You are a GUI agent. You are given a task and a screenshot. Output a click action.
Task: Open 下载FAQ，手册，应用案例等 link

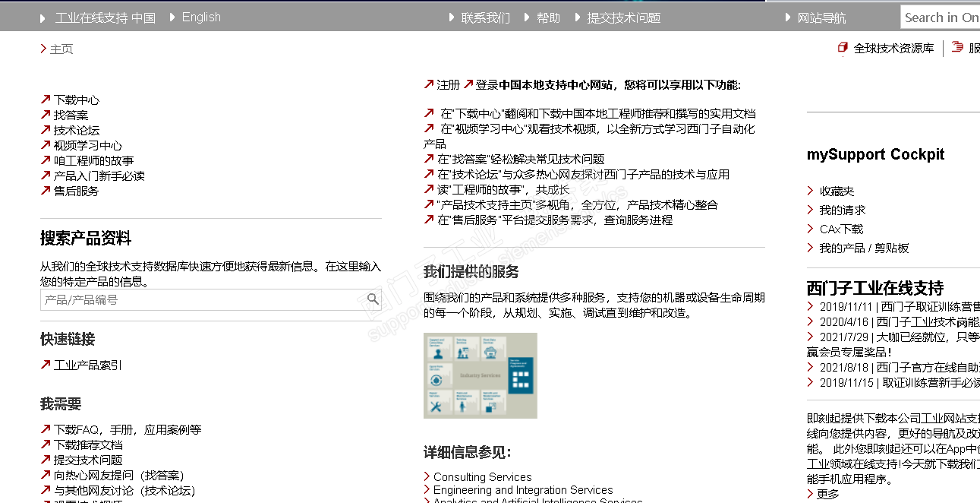point(127,429)
